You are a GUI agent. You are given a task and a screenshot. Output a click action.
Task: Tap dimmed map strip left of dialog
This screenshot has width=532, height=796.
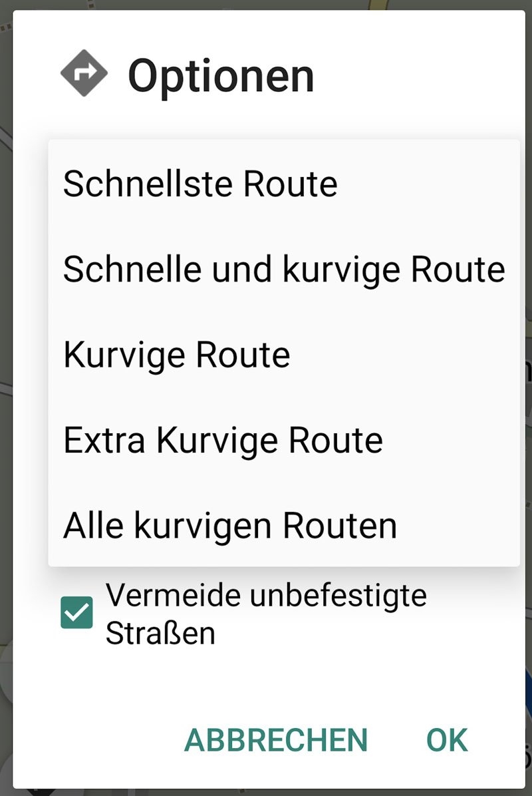click(x=5, y=399)
